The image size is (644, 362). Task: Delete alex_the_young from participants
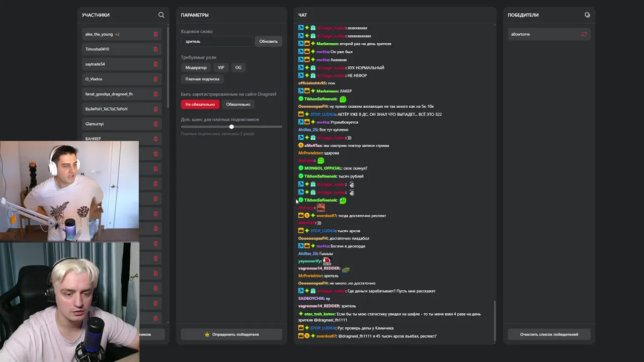[155, 34]
